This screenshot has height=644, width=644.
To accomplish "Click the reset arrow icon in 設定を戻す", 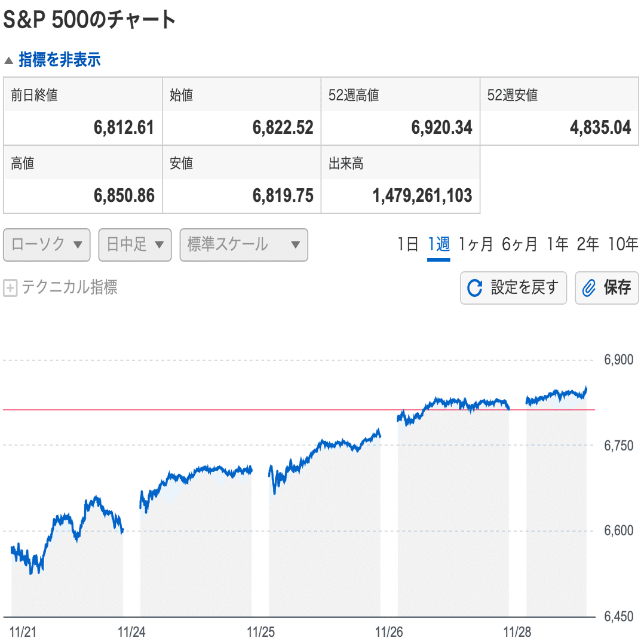I will pyautogui.click(x=475, y=288).
